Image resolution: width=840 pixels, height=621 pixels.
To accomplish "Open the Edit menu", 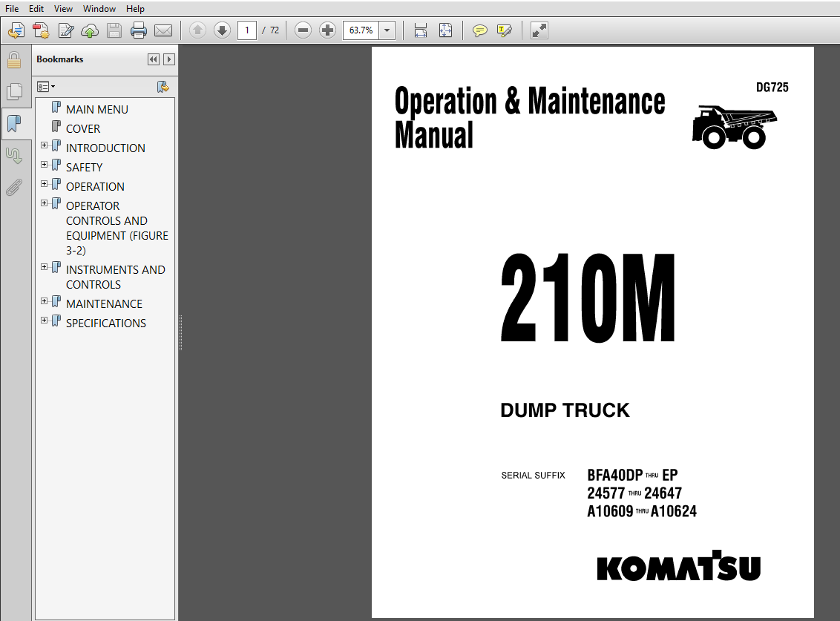I will pos(36,9).
